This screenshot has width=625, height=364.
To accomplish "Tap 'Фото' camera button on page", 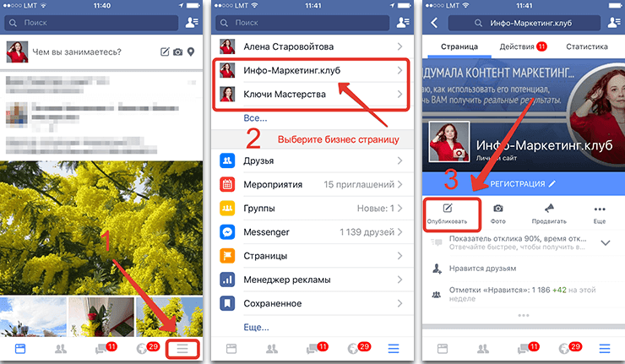I will click(498, 215).
